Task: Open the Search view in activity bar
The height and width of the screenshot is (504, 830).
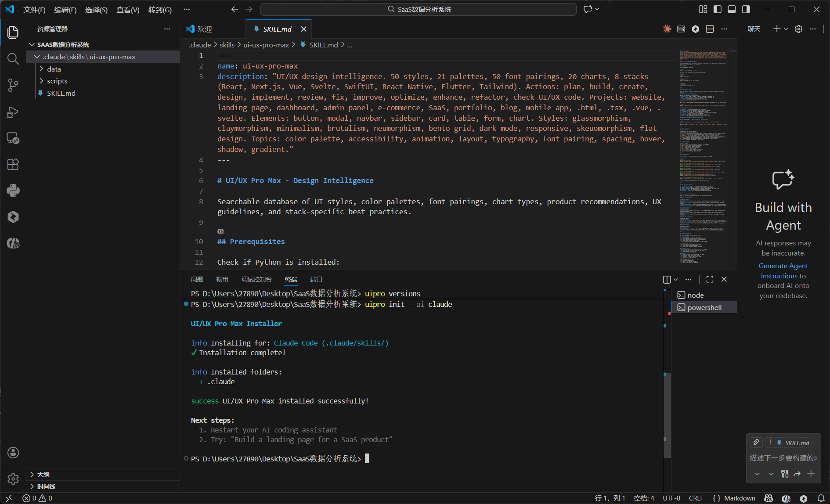Action: 13,59
